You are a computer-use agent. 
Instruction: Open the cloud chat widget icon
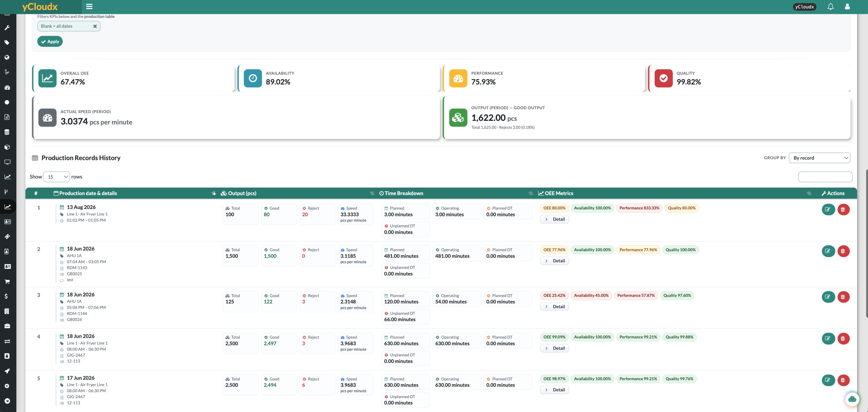(x=852, y=399)
